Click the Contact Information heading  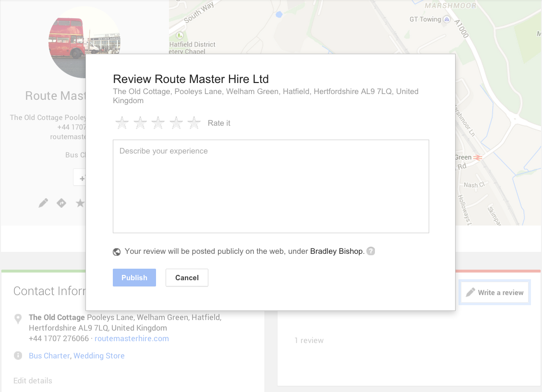click(49, 291)
